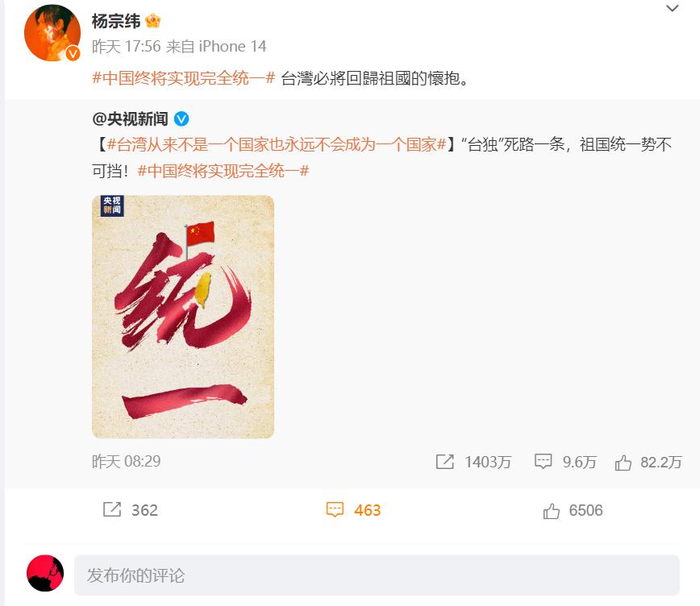Screen dimensions: 700x606
Task: Click the 昨天 08:29 timestamp of quoted post
Action: [x=127, y=462]
